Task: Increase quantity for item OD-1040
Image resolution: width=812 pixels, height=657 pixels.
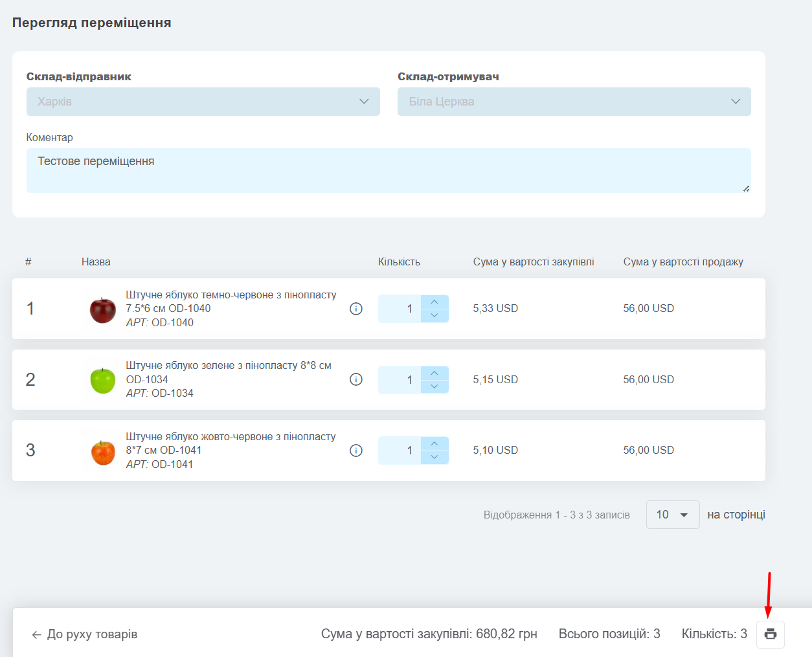Action: point(434,302)
